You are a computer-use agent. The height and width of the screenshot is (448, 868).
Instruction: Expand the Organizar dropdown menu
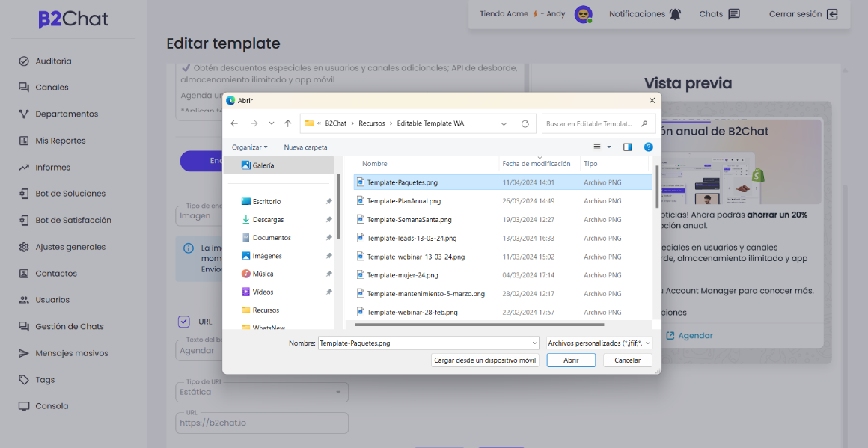point(250,147)
